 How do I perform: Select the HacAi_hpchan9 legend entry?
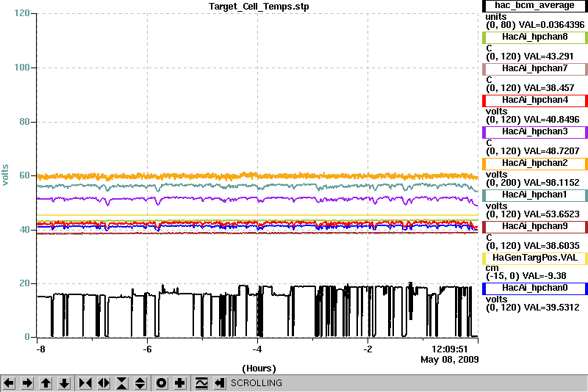[535, 227]
